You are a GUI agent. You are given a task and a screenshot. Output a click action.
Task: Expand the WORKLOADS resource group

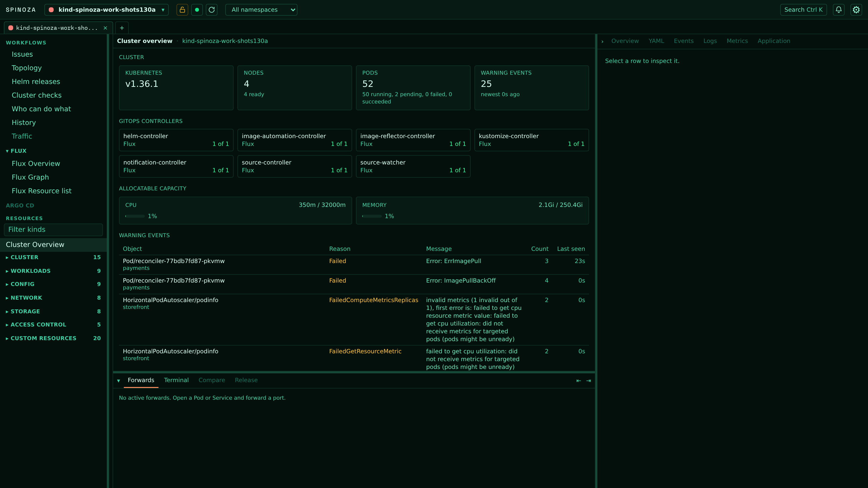[53, 271]
